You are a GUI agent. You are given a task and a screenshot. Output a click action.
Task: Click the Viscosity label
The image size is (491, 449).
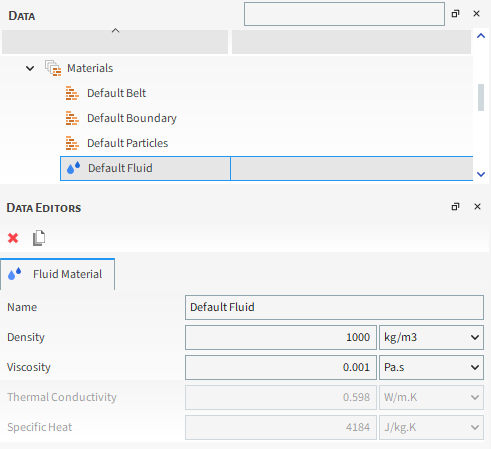pyautogui.click(x=29, y=367)
